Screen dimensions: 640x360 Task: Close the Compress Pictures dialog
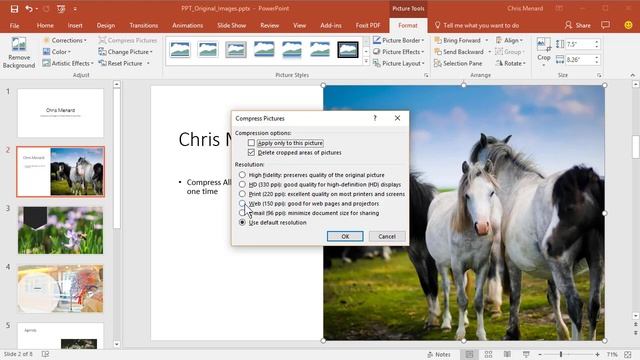(397, 118)
